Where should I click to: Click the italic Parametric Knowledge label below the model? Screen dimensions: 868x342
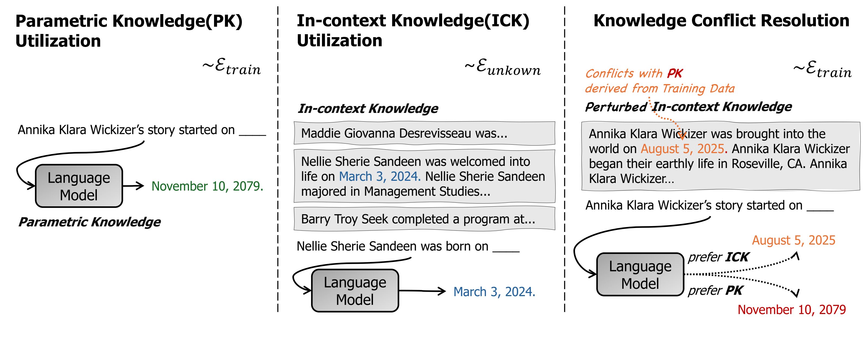(x=89, y=222)
